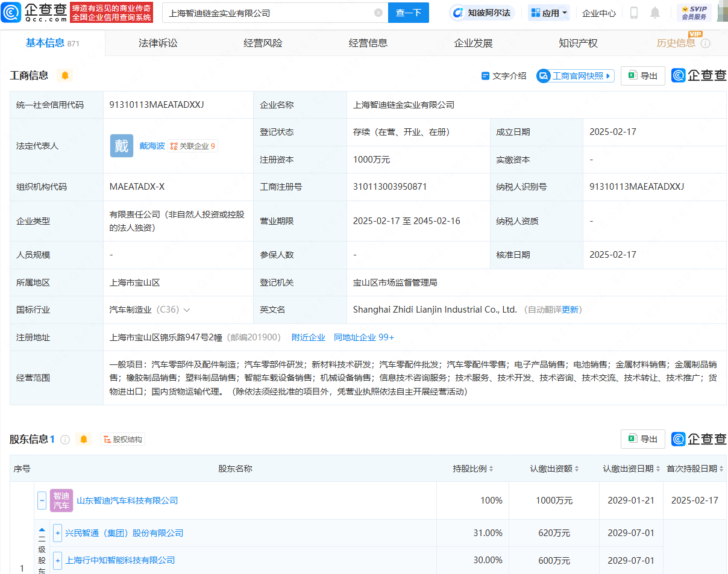Open 兴民智通（集团）股份有限公司 link

pos(124,533)
